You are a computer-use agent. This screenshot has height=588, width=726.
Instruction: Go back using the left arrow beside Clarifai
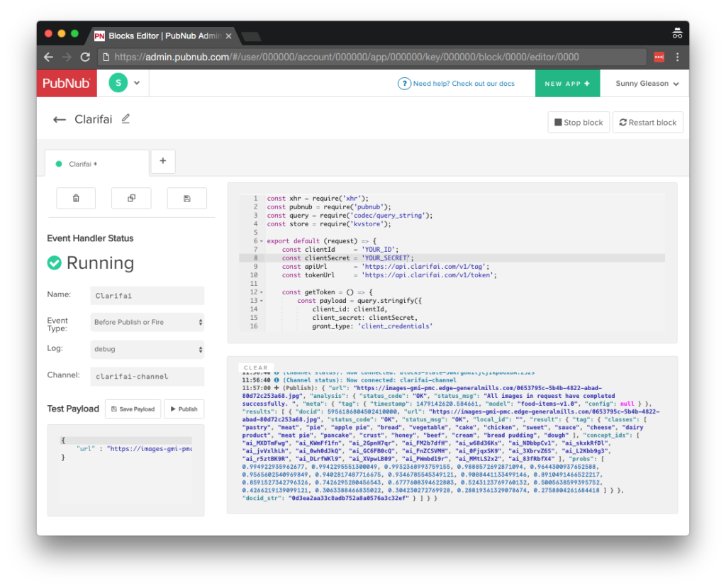(x=60, y=120)
